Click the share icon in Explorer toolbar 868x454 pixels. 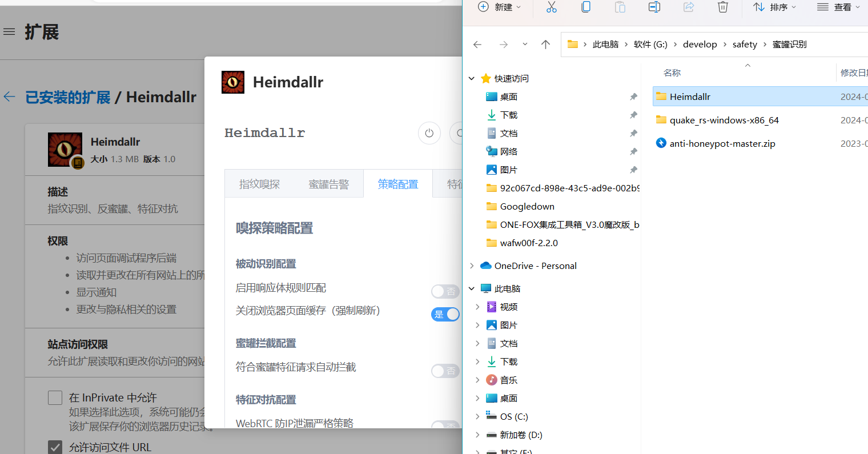coord(689,7)
